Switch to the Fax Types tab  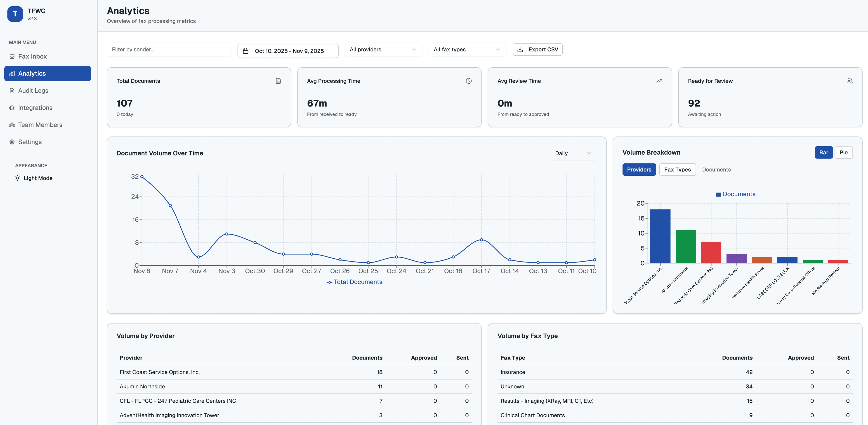(x=677, y=170)
